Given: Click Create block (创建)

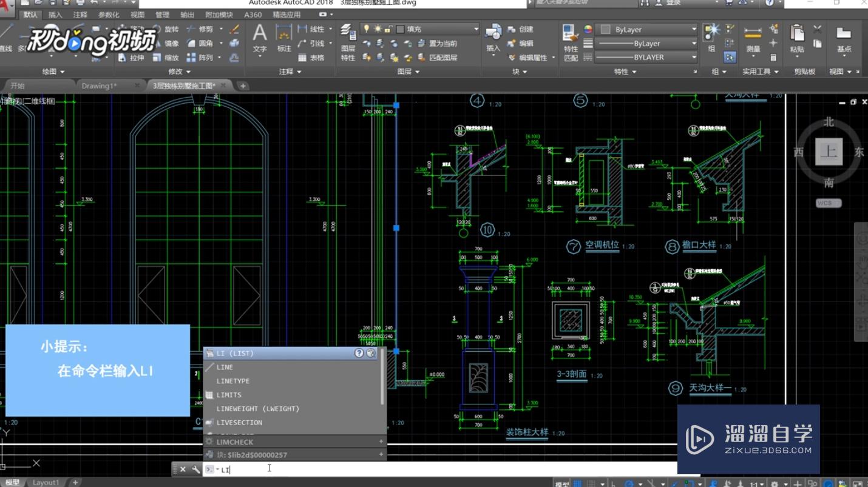Looking at the screenshot, I should point(521,29).
